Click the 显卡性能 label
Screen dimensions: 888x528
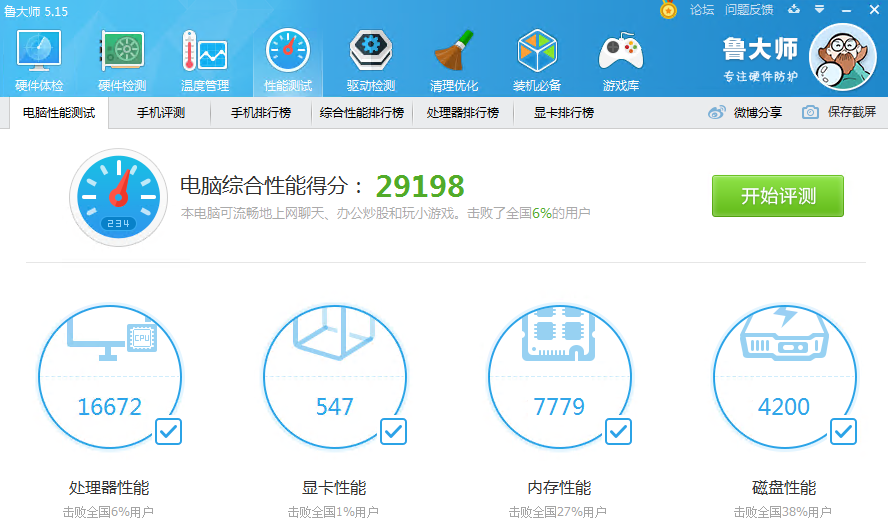coord(334,488)
